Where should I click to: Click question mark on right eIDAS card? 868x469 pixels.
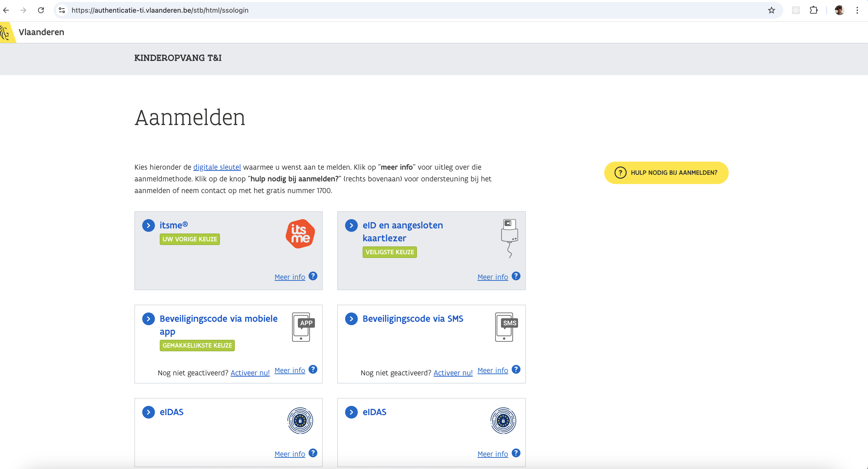[516, 453]
